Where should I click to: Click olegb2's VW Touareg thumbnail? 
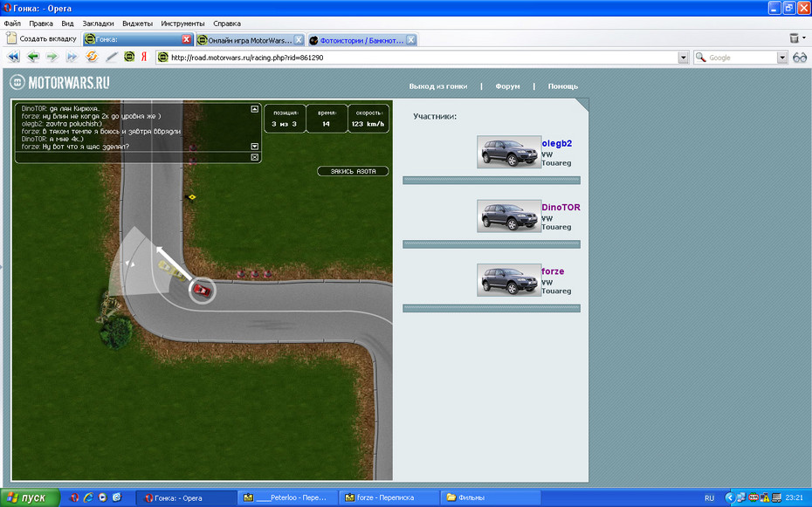(x=509, y=152)
